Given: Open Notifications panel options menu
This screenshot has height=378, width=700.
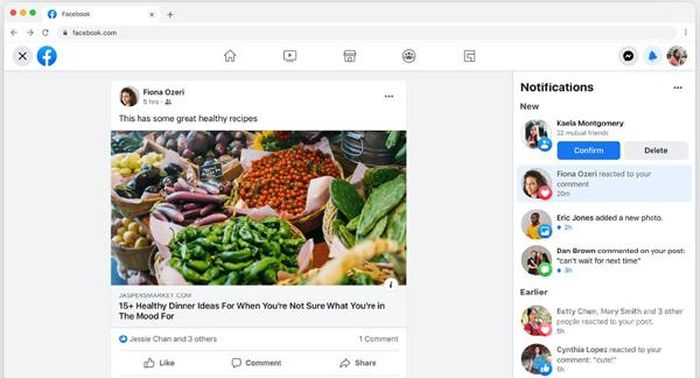Looking at the screenshot, I should (678, 87).
